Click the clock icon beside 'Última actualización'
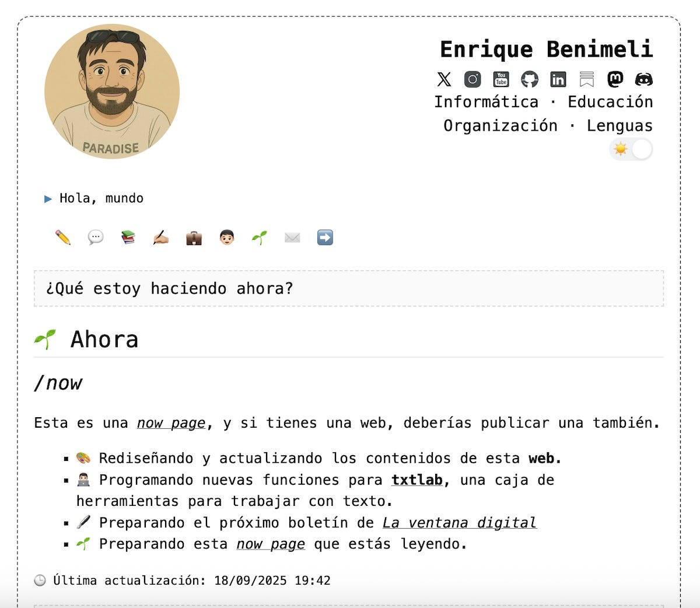 point(40,581)
